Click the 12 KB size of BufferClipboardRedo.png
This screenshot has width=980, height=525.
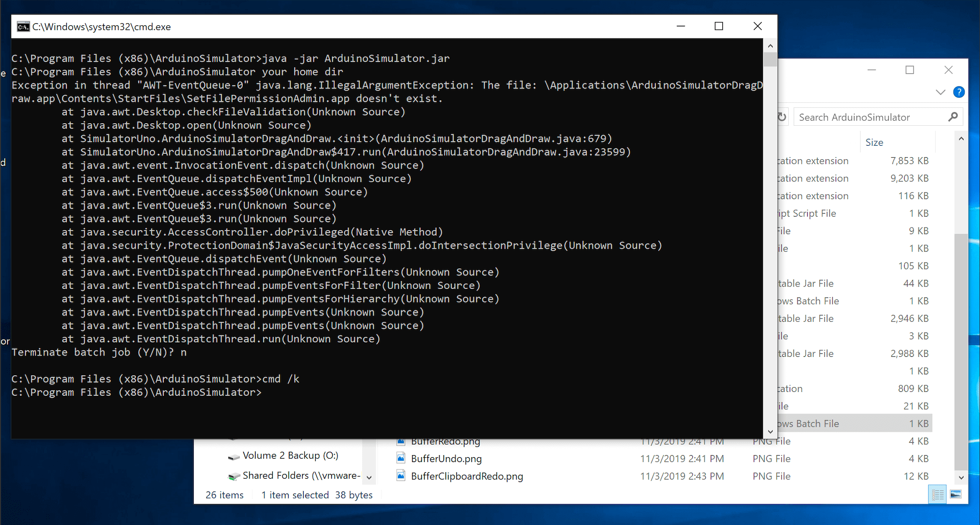[916, 476]
